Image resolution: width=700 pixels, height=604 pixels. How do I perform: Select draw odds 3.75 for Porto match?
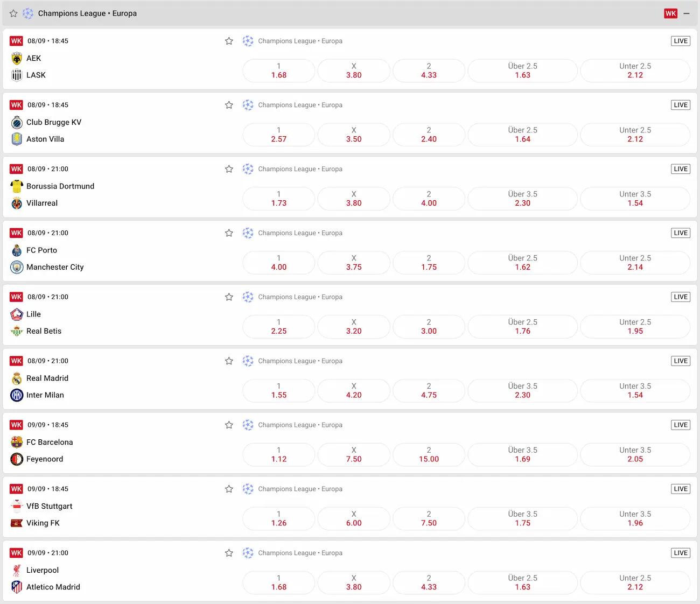(354, 263)
